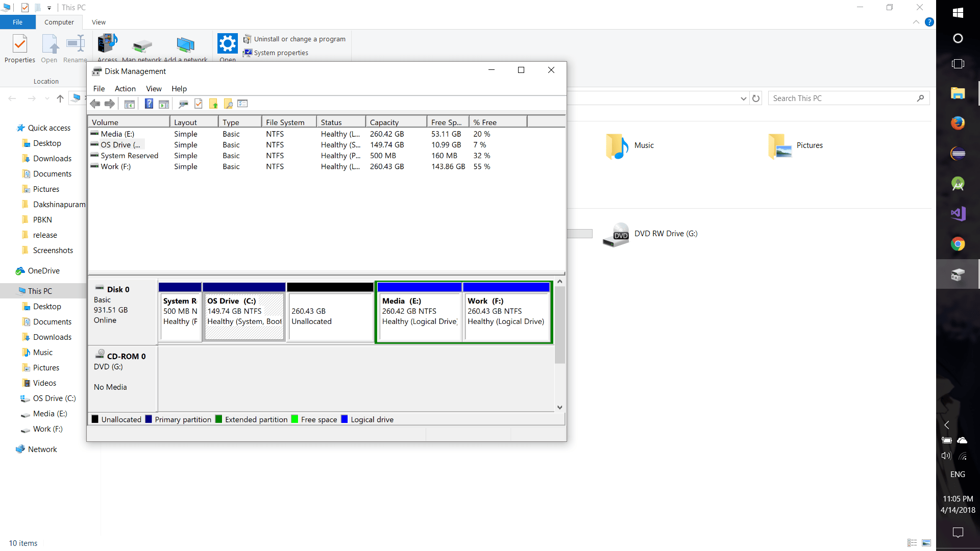Click the Search This PC field
Image resolution: width=980 pixels, height=551 pixels.
842,98
